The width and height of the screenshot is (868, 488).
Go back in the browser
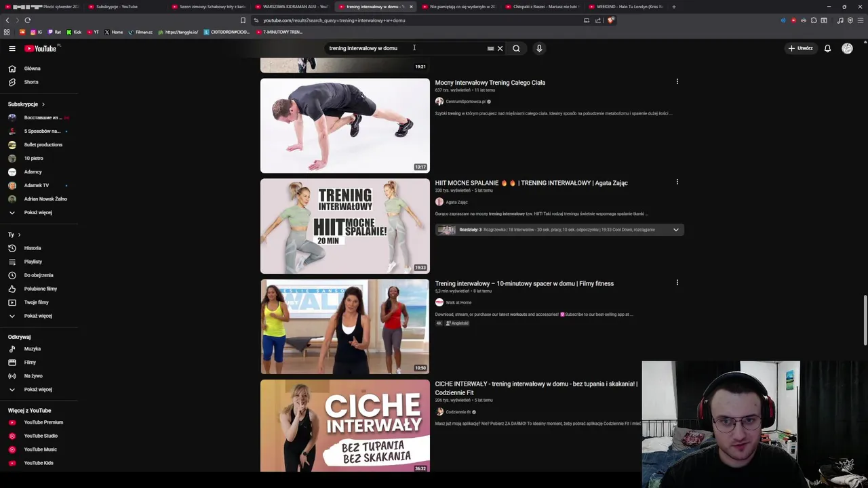tap(7, 20)
